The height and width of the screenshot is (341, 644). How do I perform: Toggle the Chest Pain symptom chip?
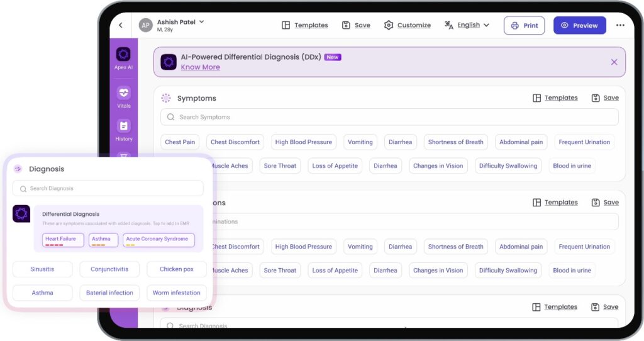[180, 142]
